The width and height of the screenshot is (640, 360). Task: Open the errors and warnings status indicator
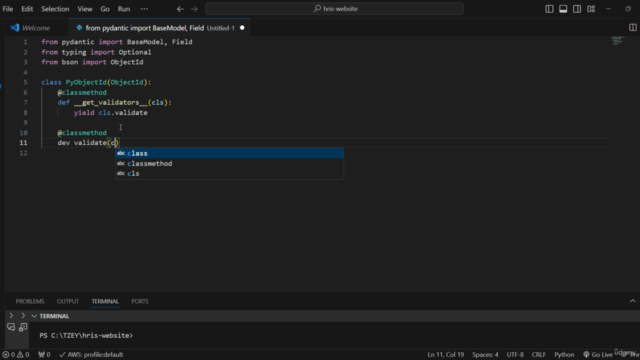[x=16, y=355]
